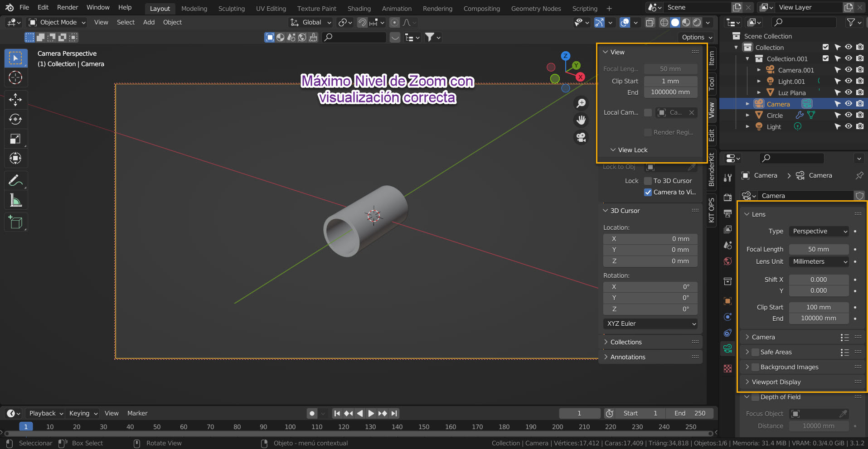Open the World properties tab icon

(x=728, y=261)
